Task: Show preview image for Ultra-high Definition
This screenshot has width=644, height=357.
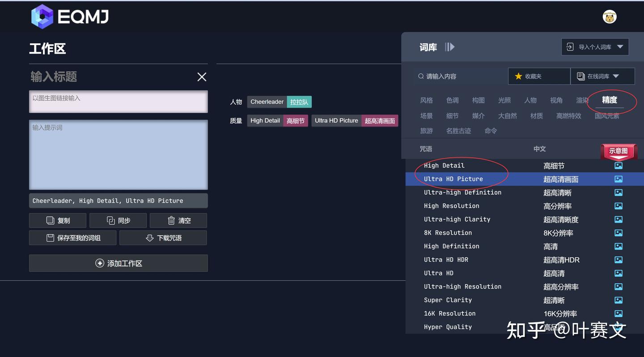Action: click(619, 193)
